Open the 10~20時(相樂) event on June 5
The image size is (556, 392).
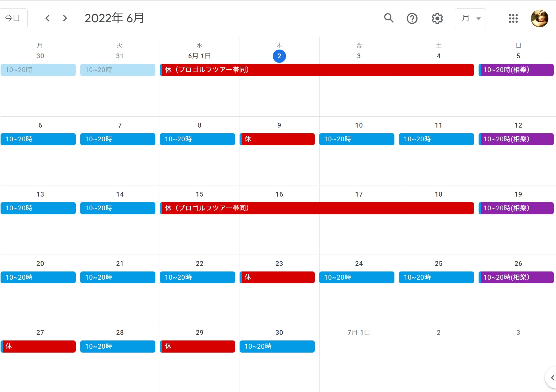(516, 70)
